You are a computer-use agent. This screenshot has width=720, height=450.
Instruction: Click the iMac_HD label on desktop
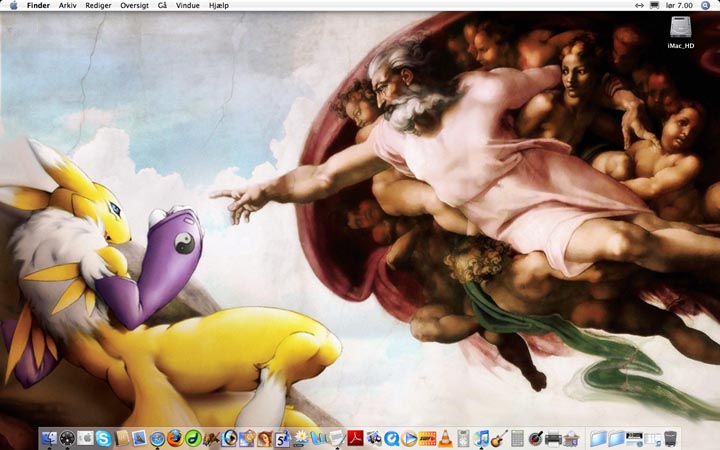click(681, 46)
